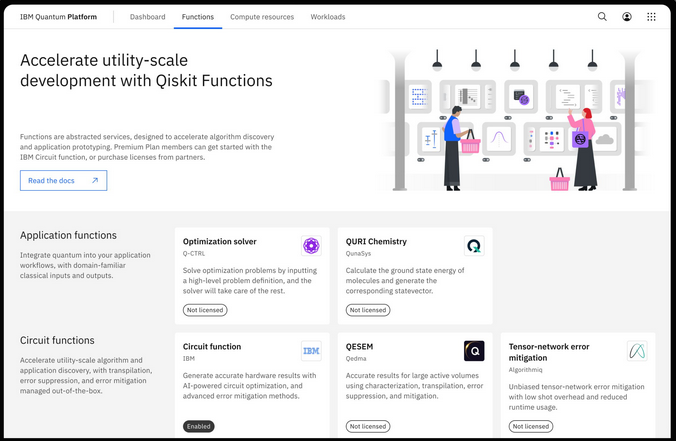The width and height of the screenshot is (676, 441).
Task: Open the app switcher grid icon
Action: 652,17
